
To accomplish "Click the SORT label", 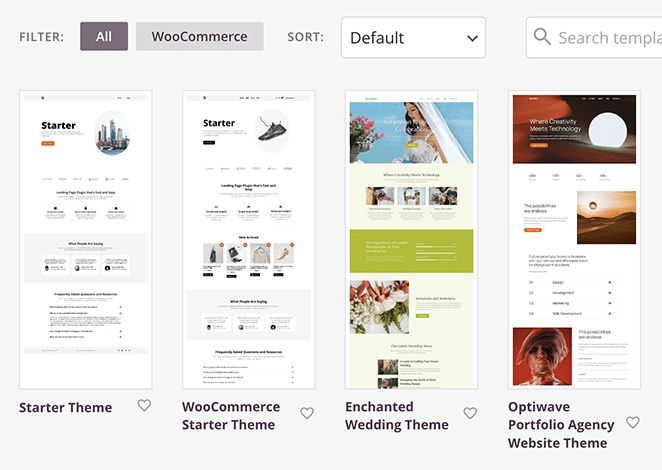I will point(306,38).
